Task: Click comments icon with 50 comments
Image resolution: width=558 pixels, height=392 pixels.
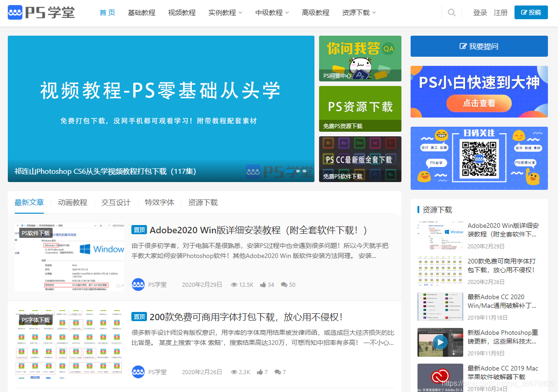Action: click(x=284, y=285)
